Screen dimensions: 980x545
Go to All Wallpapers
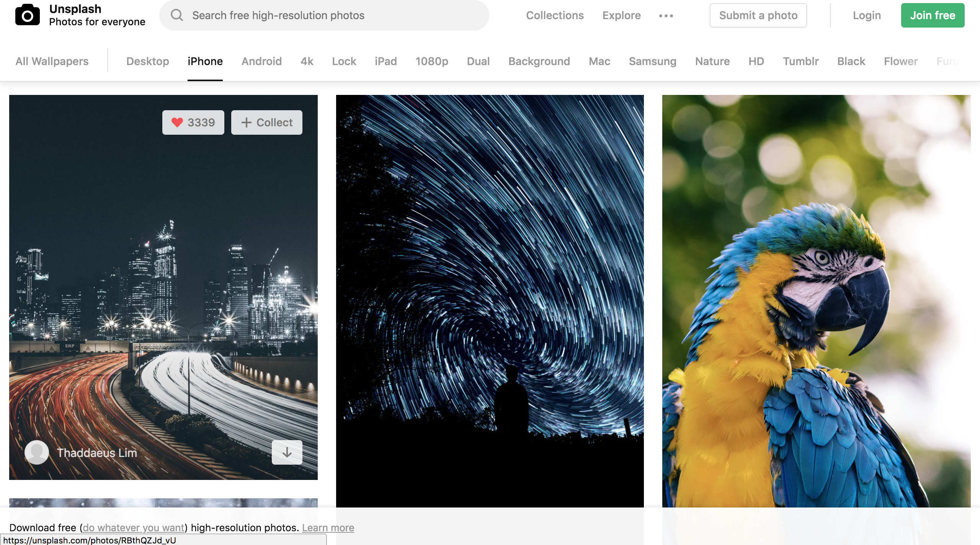pos(52,61)
